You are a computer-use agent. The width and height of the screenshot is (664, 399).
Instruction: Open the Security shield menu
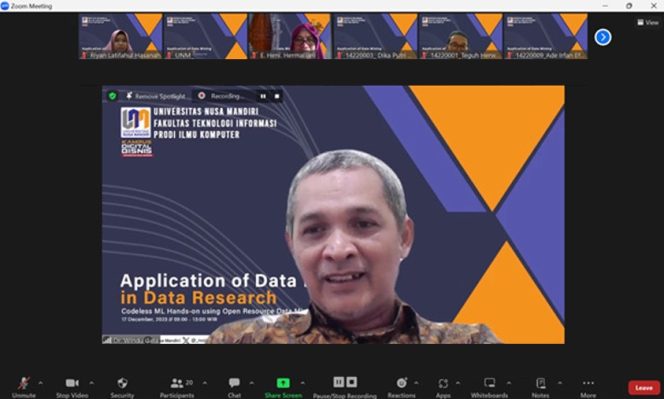click(122, 387)
